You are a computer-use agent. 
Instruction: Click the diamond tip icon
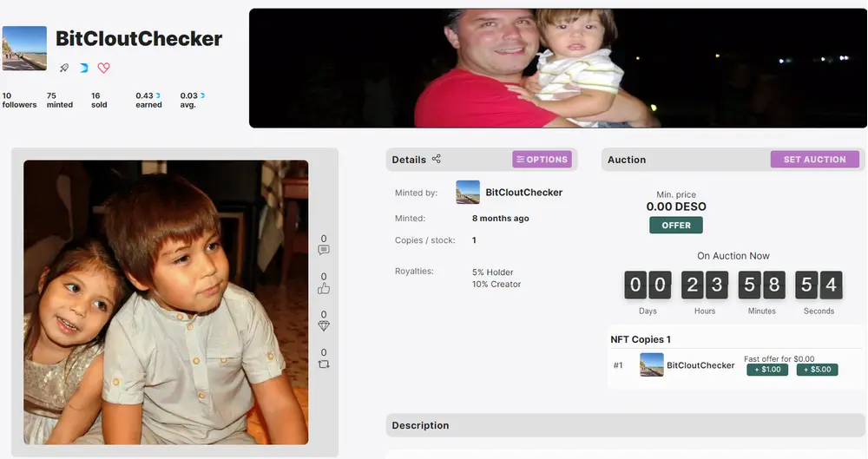324,325
